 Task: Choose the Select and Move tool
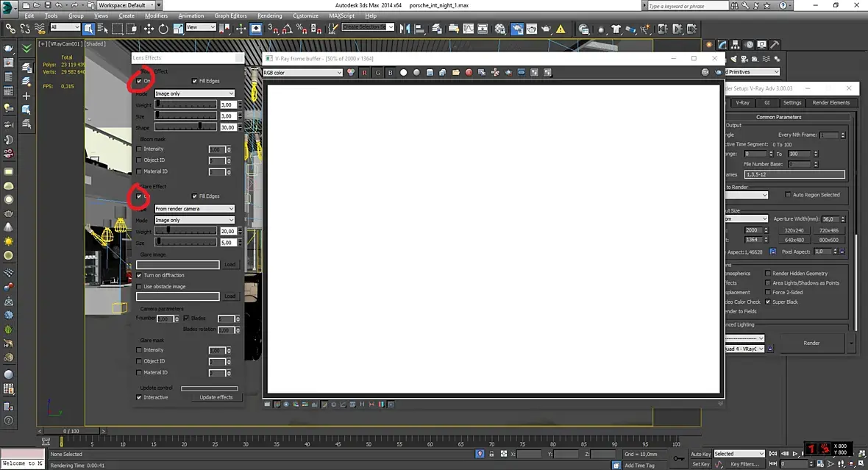149,29
